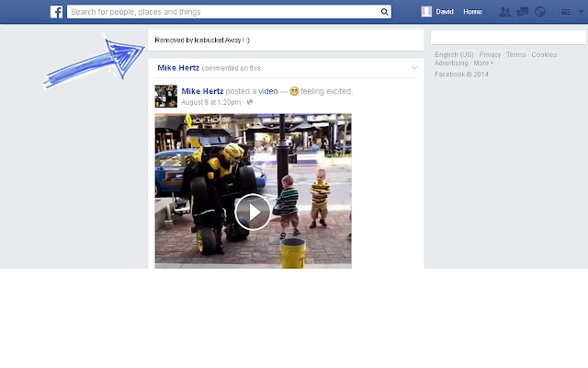Click the search magnifier icon
This screenshot has height=368, width=588.
(384, 12)
